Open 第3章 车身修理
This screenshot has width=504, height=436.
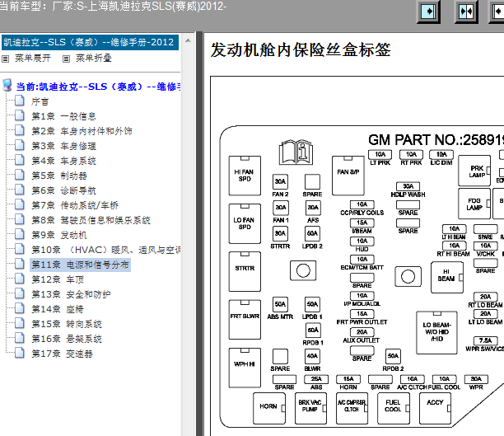pos(63,146)
